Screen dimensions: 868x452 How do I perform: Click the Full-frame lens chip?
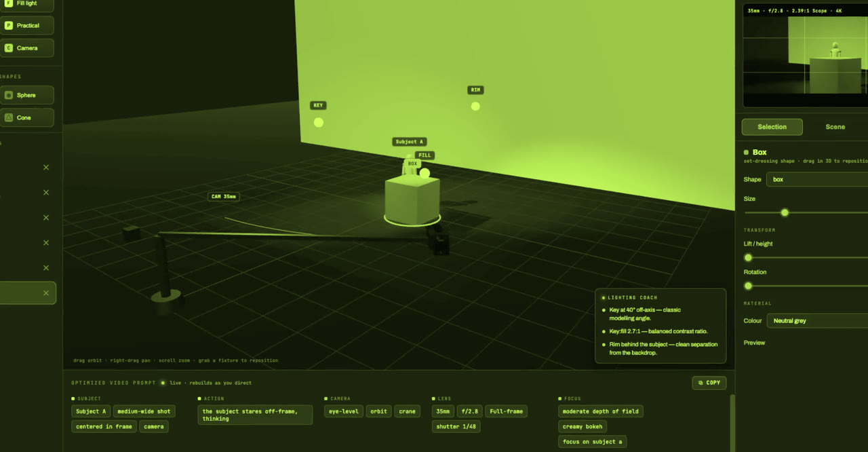click(506, 411)
